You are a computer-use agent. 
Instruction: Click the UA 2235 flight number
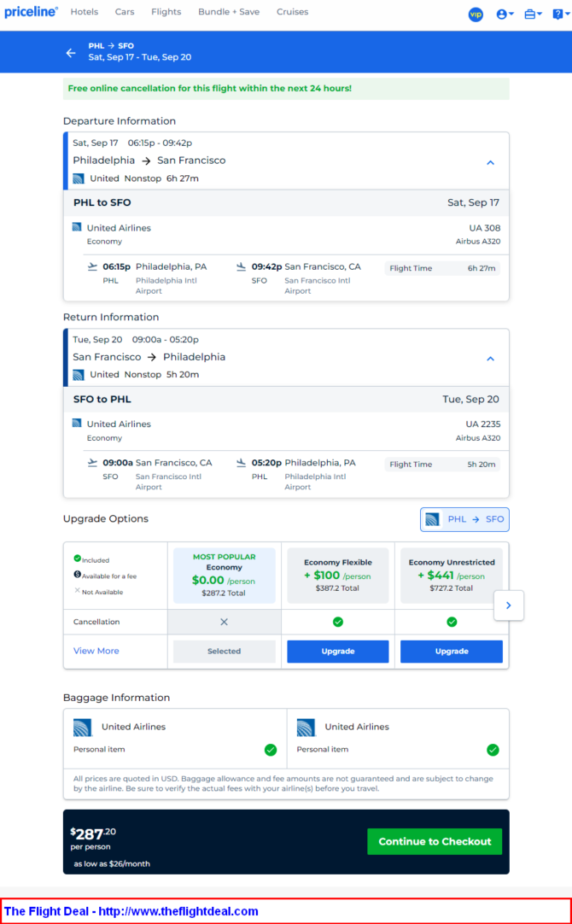tap(482, 424)
